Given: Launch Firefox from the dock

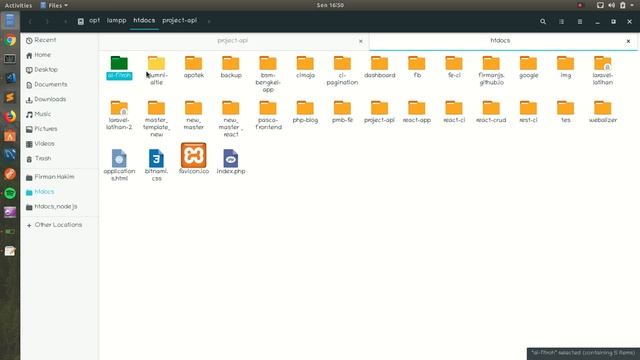Looking at the screenshot, I should point(10,116).
